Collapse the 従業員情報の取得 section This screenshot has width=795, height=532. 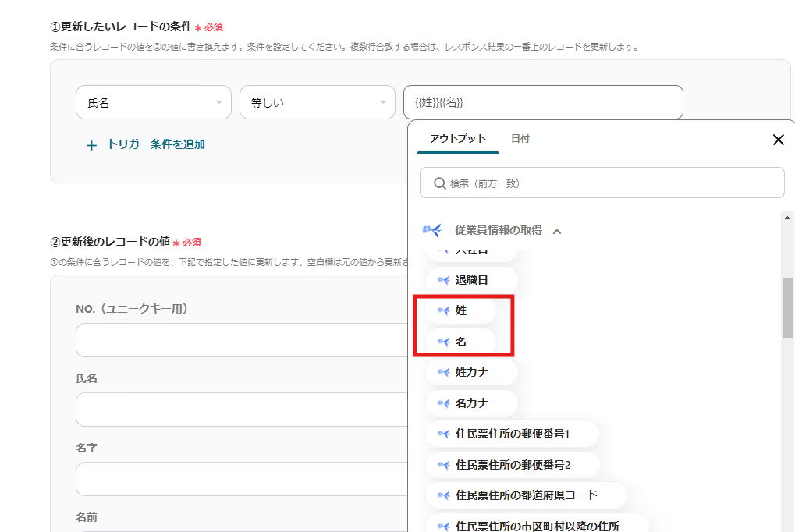tap(557, 231)
